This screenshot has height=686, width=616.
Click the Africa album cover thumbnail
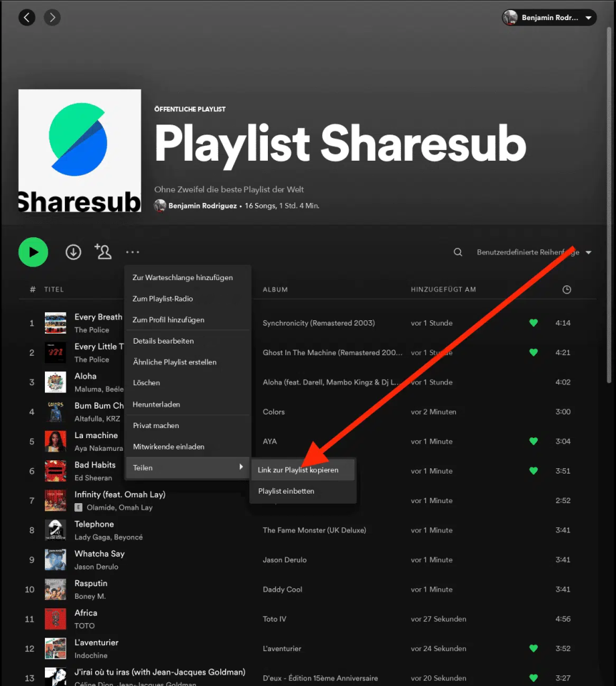click(x=56, y=618)
